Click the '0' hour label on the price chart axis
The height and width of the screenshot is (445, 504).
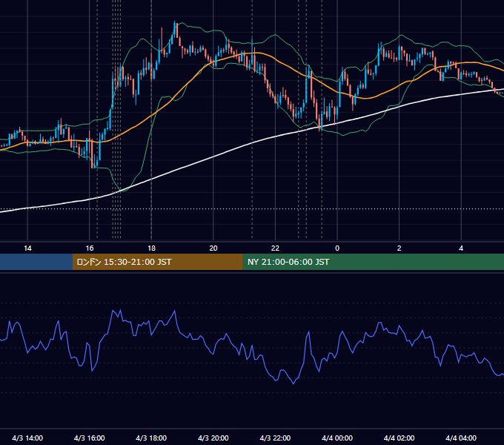coord(337,248)
